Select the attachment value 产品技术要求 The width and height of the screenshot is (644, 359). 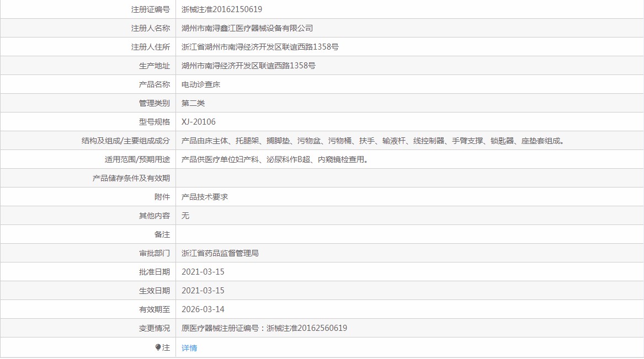pyautogui.click(x=205, y=197)
